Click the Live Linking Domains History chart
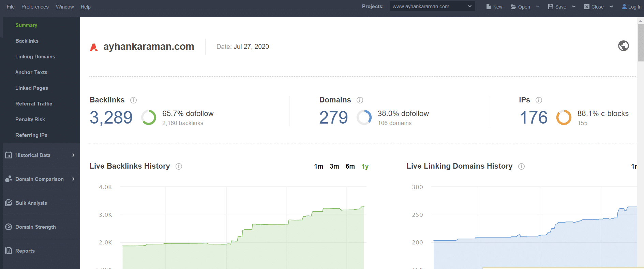Viewport: 644px width, 269px height. pos(534,227)
